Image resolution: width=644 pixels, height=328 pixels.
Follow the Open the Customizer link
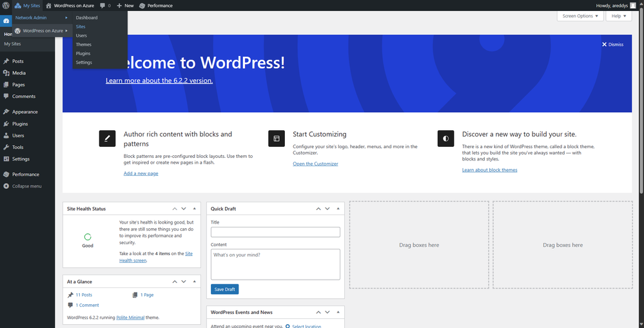click(315, 164)
